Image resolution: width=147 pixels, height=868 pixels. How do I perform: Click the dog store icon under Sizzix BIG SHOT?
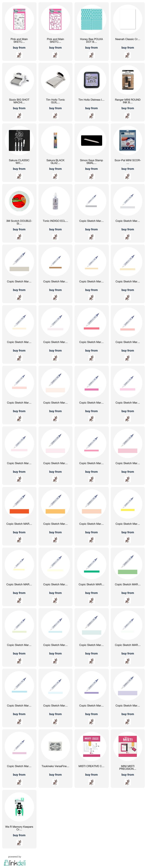[19, 116]
